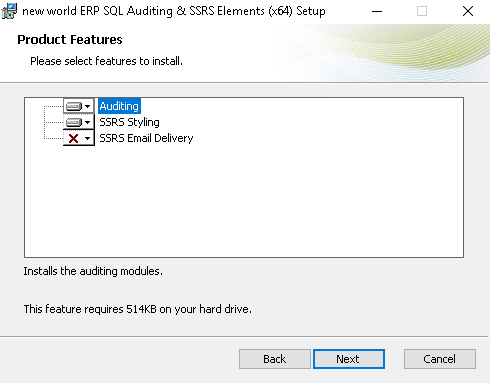This screenshot has height=383, width=490.
Task: Click the disabled maximize button
Action: coord(422,11)
